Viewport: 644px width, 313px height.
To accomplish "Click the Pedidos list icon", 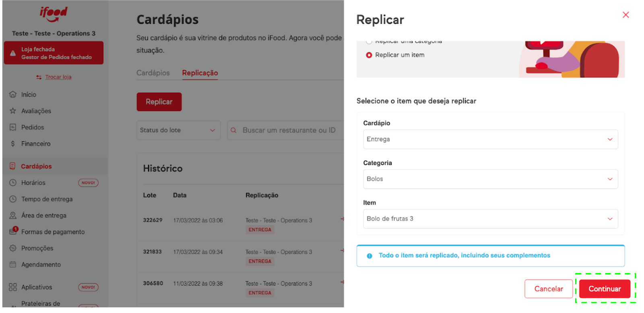I will click(13, 127).
